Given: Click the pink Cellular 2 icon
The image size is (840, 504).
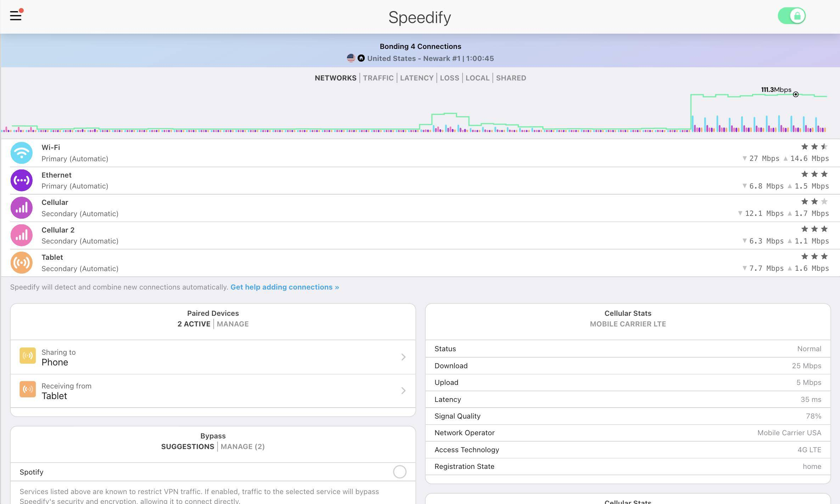Looking at the screenshot, I should (x=22, y=235).
